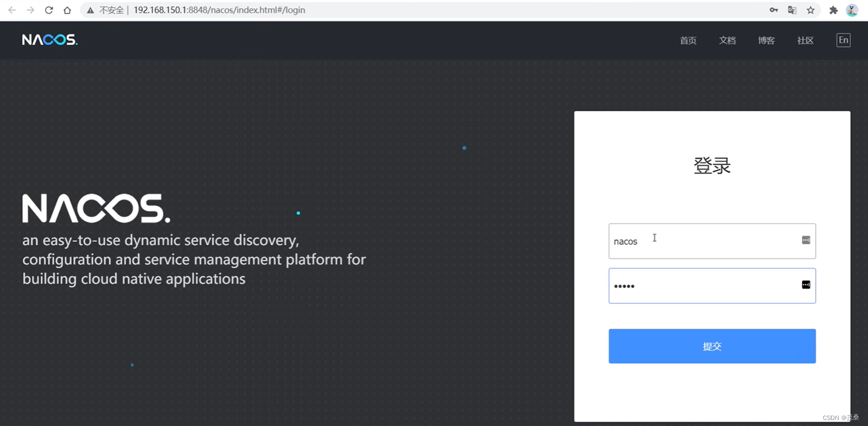Submit login with the 提交 button
The width and height of the screenshot is (868, 426).
click(x=712, y=346)
